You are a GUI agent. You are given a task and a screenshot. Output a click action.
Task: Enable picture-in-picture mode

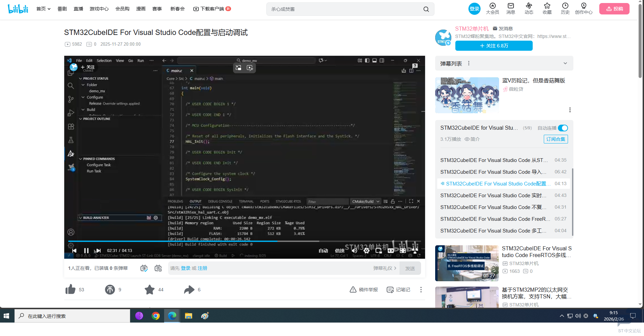point(379,251)
